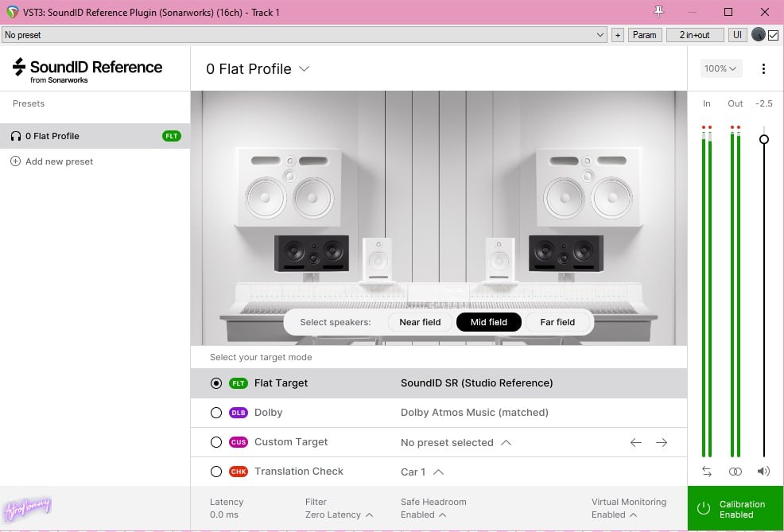The width and height of the screenshot is (784, 532).
Task: Click the Presets heading
Action: click(29, 103)
